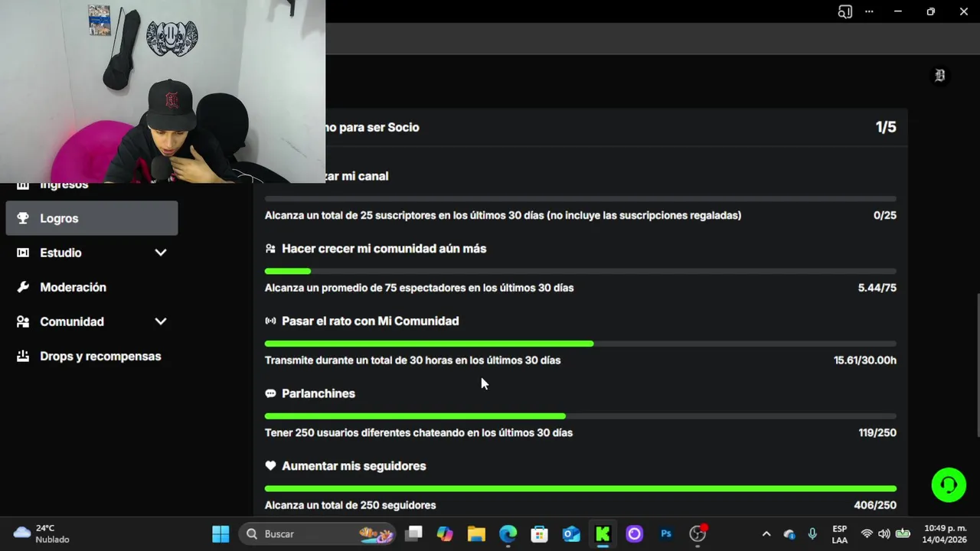Select the 'Pasar el rato con Mi Comunidad' heading
This screenshot has width=980, height=551.
click(x=371, y=321)
